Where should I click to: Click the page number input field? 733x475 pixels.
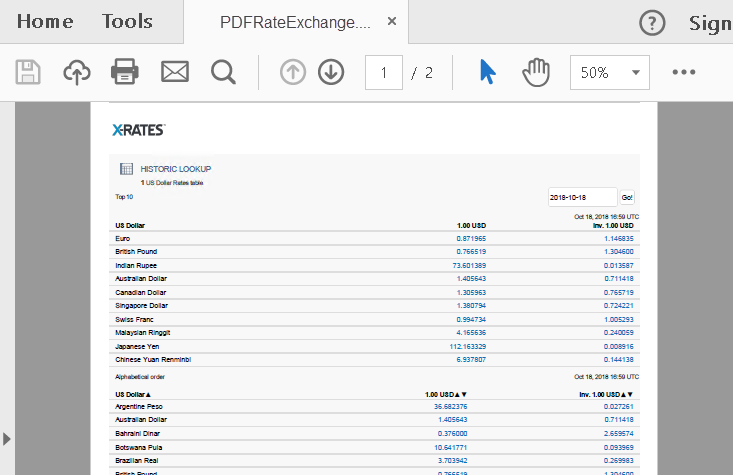point(384,72)
